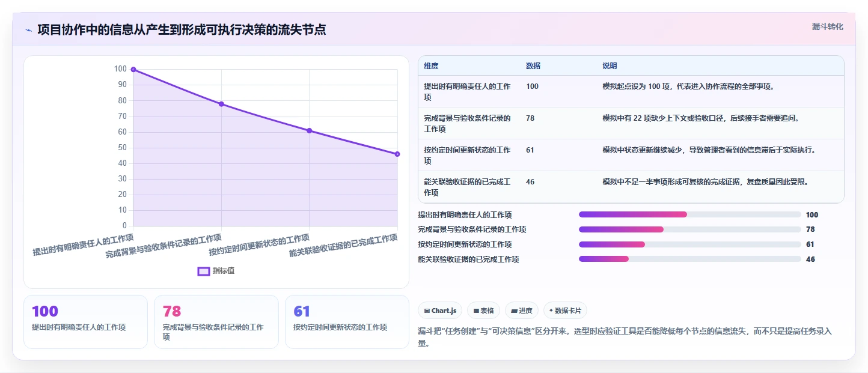Open the data card showing 61
Screen dimensions: 868x373
347,322
